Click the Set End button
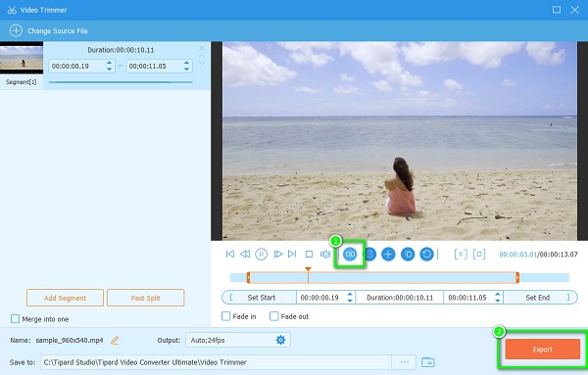588x375 pixels. point(539,298)
